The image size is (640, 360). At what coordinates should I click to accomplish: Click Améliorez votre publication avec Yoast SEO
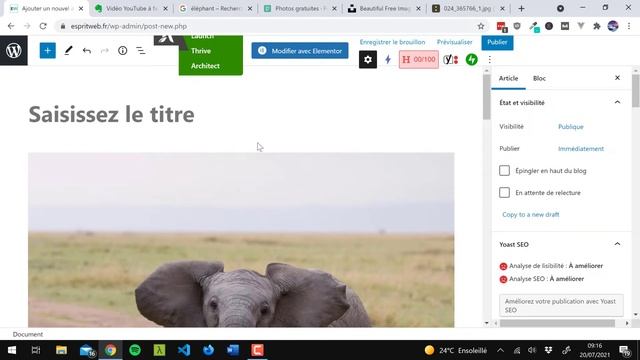pos(561,305)
